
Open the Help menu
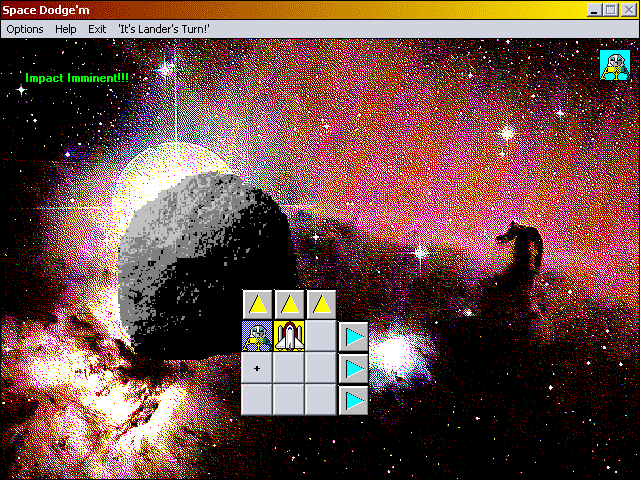[66, 29]
